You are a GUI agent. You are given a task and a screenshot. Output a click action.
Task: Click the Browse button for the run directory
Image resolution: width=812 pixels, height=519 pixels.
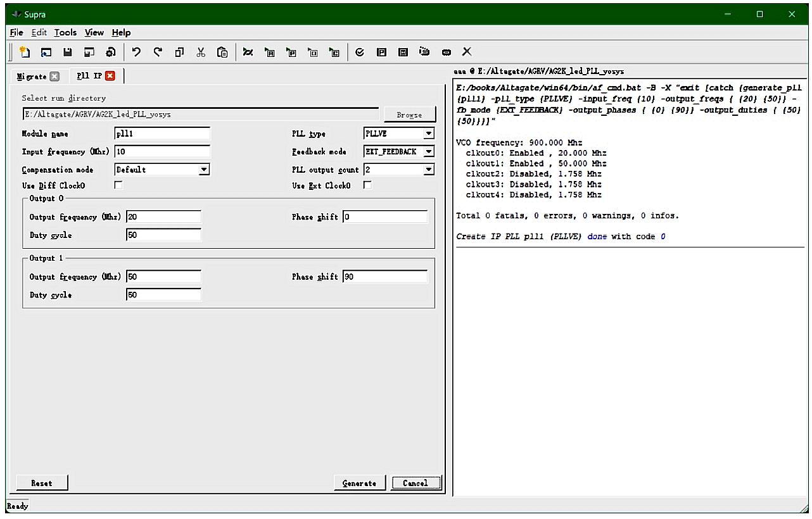pos(409,115)
